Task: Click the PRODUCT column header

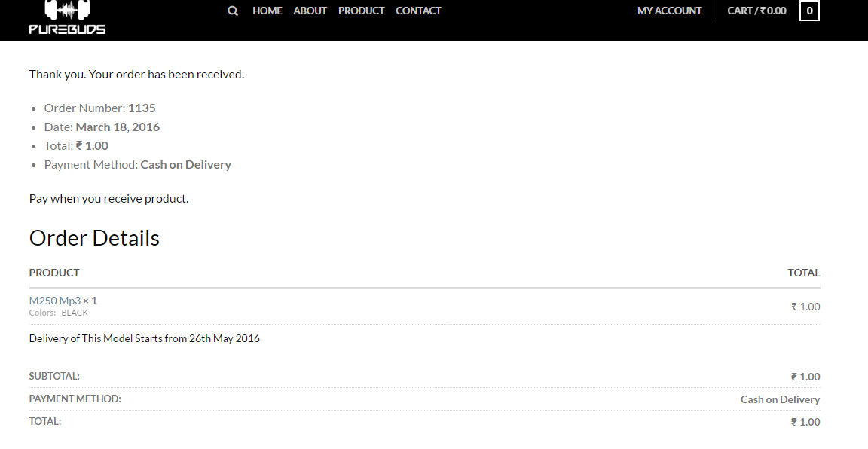Action: pyautogui.click(x=54, y=273)
